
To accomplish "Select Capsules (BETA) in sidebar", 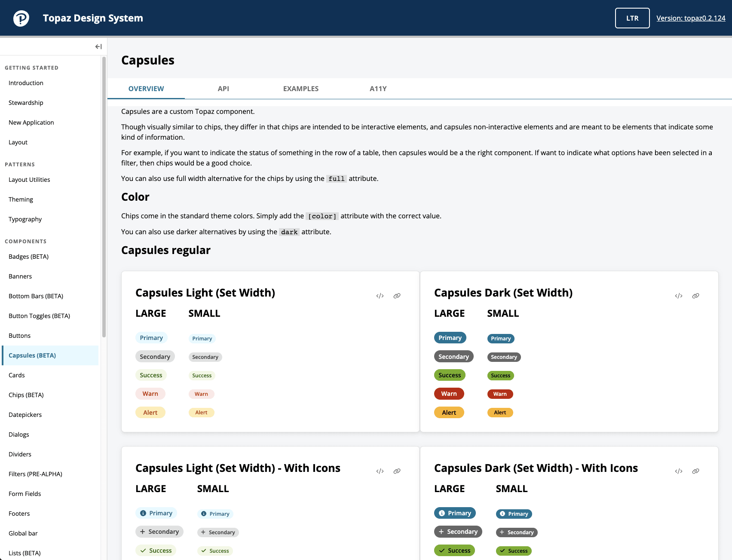I will click(50, 355).
